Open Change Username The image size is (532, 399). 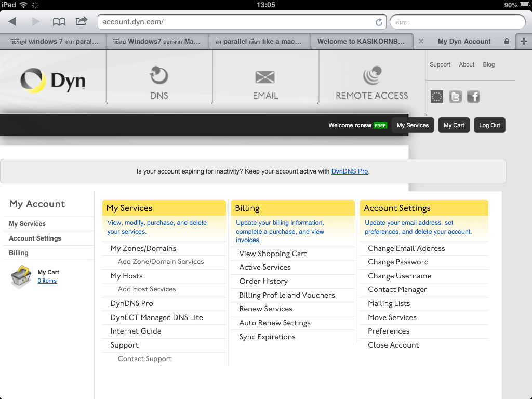tap(400, 276)
